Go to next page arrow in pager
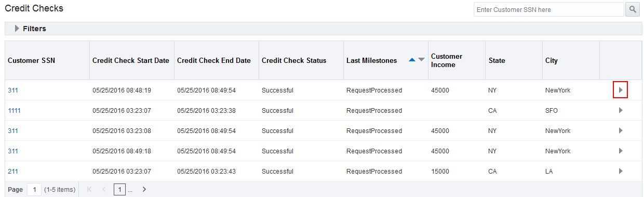 pos(144,189)
